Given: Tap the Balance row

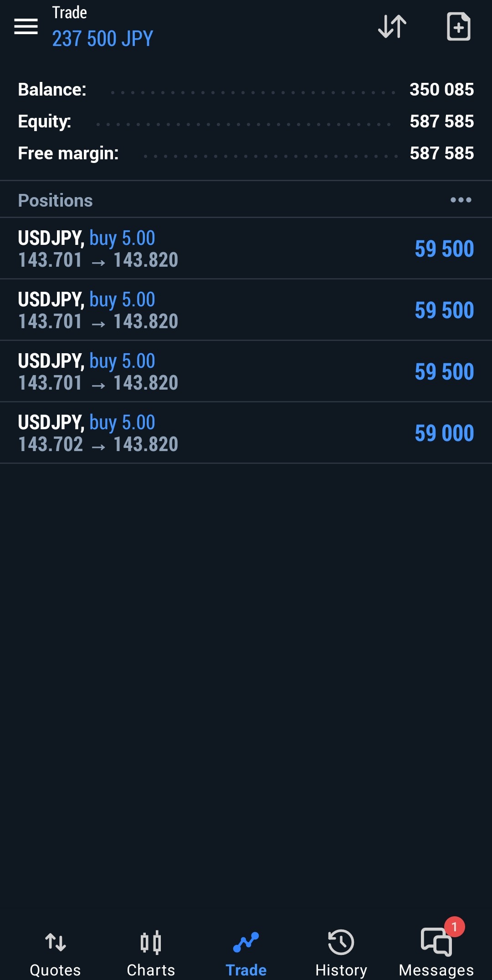Looking at the screenshot, I should [x=246, y=90].
